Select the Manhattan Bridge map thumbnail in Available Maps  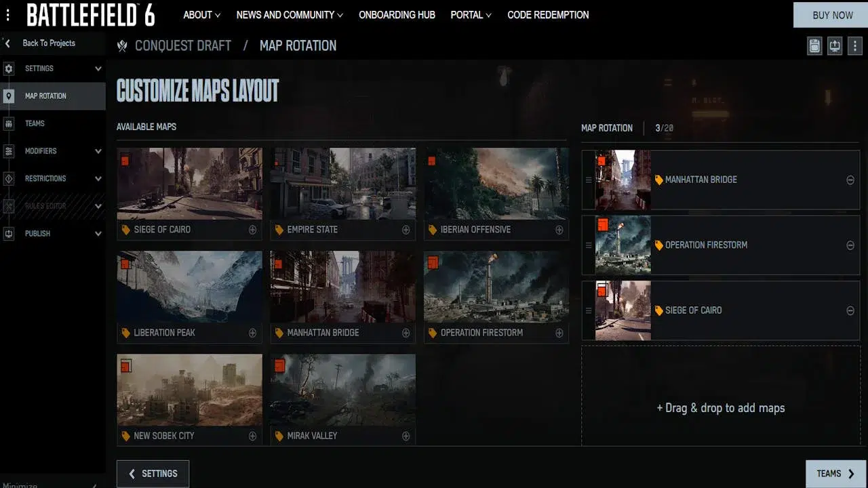pos(342,286)
